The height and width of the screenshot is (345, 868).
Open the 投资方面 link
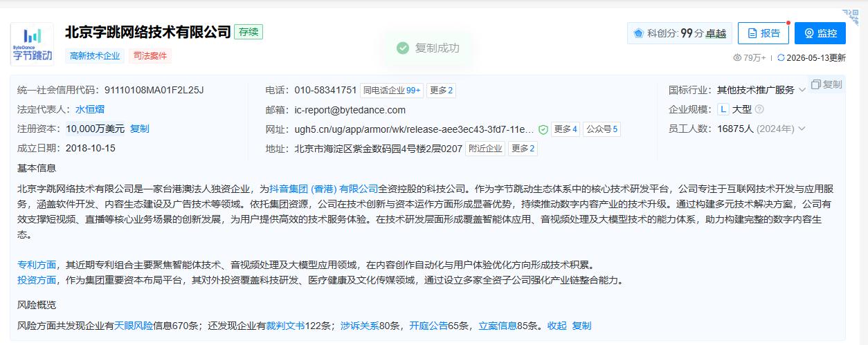37,280
